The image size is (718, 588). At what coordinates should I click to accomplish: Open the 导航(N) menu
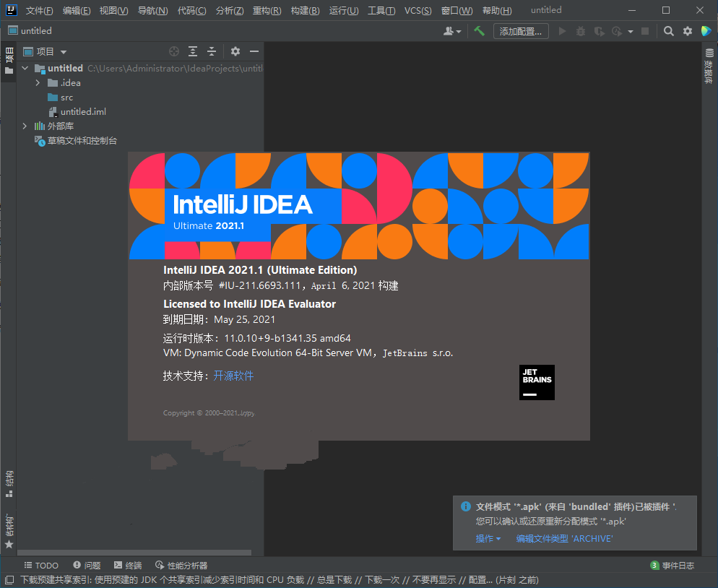[152, 11]
